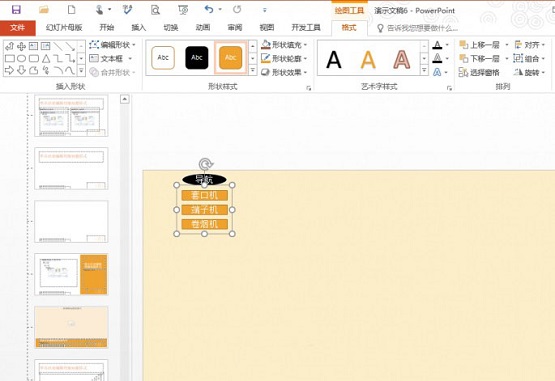Expand the insert shapes gallery more button
The height and width of the screenshot is (381, 555).
tap(81, 70)
